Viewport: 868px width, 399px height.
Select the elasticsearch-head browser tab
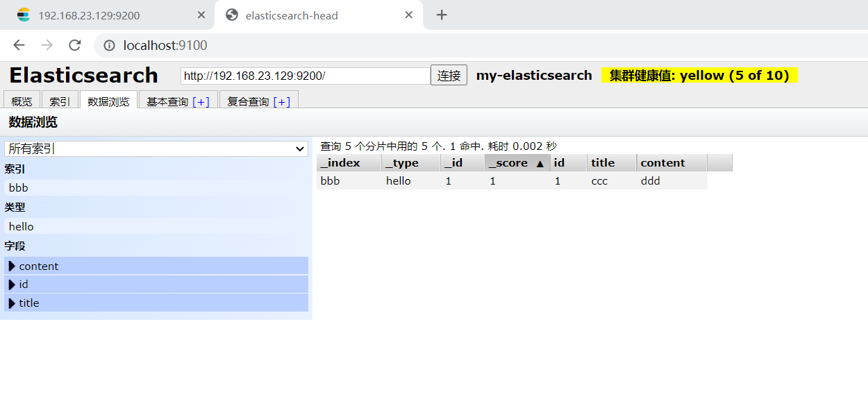319,15
